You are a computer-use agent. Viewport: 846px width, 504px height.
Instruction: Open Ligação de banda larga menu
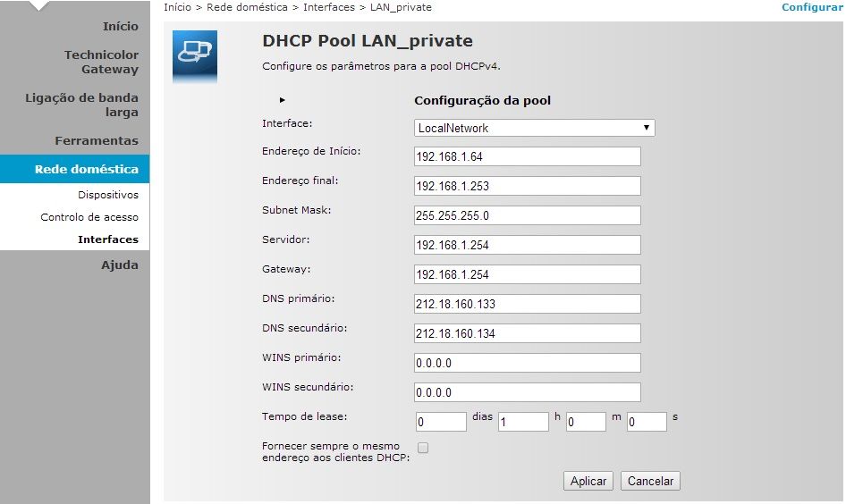(81, 105)
